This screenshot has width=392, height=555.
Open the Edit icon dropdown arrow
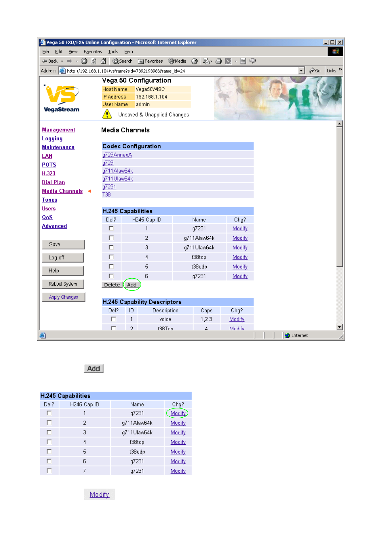tap(236, 61)
